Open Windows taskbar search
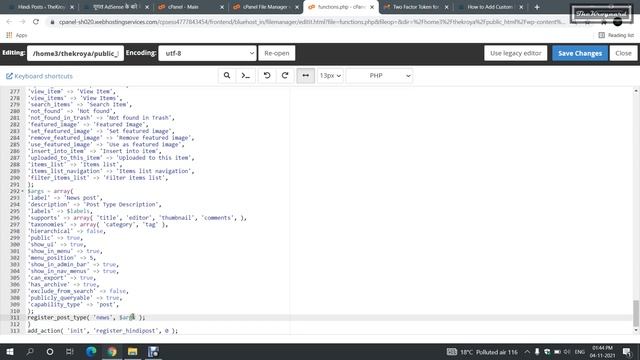Viewport: 640px width, 360px height. click(30, 351)
